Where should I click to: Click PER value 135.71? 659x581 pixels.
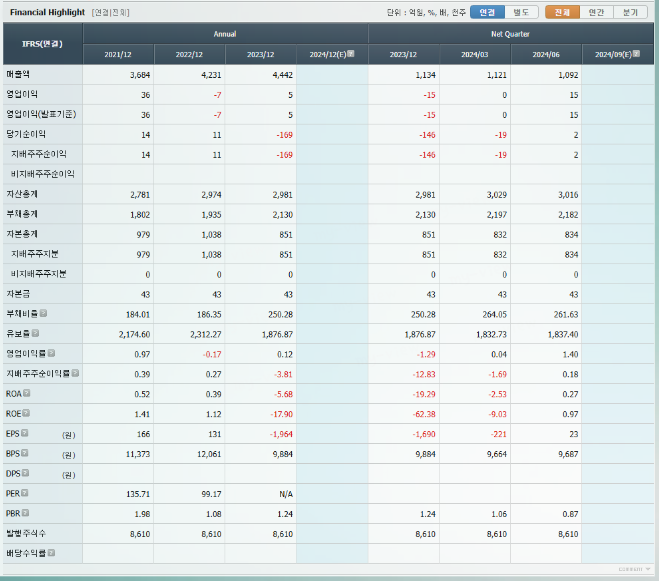click(x=138, y=494)
